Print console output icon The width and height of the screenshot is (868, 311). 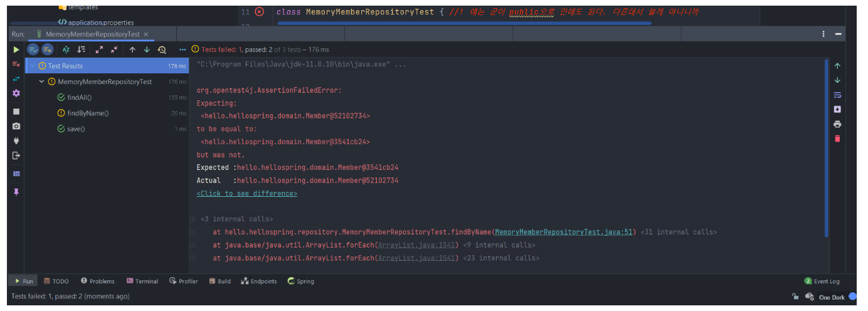837,124
